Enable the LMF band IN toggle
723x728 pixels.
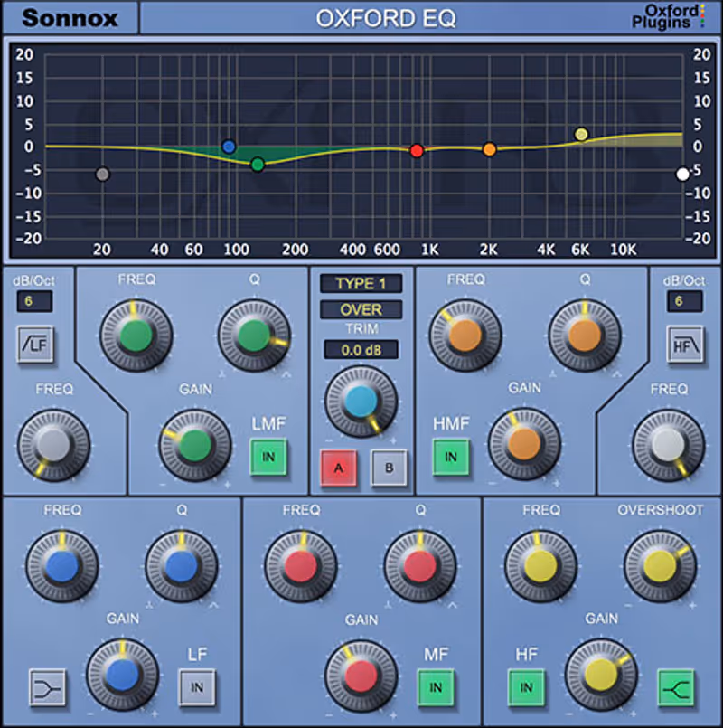click(268, 457)
